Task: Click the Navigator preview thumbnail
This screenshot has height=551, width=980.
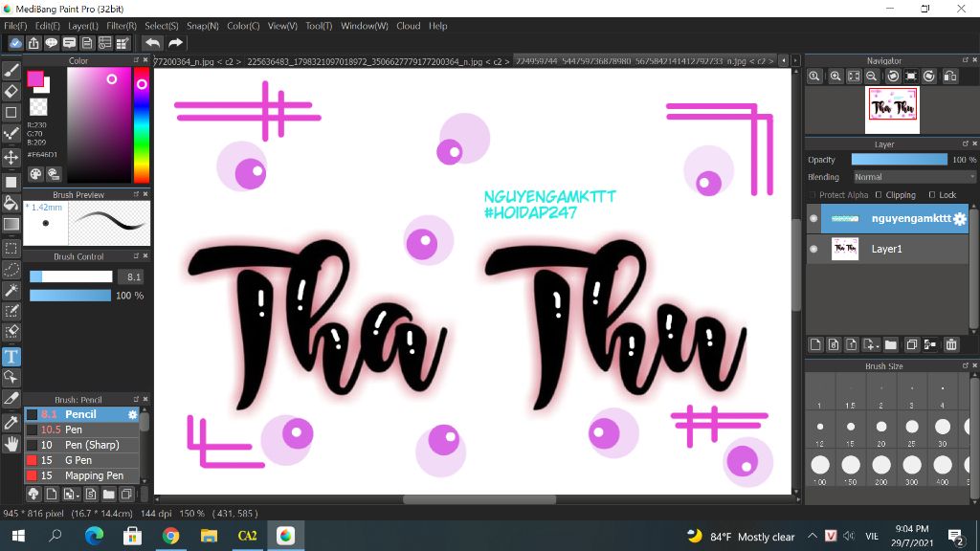Action: (892, 110)
